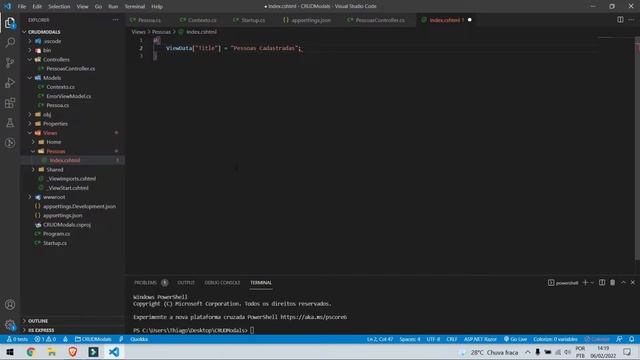
Task: Split the editor to the right
Action: click(620, 20)
